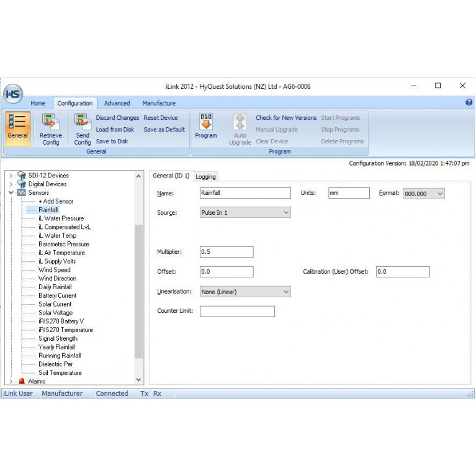Viewport: 476px width, 476px height.
Task: Select Barometric Pressure sensor
Action: pyautogui.click(x=64, y=244)
